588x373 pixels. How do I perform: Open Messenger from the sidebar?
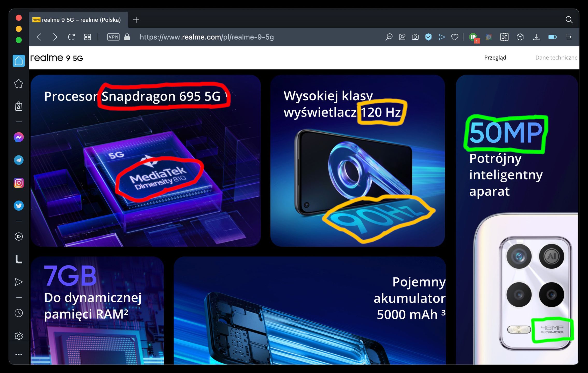18,137
